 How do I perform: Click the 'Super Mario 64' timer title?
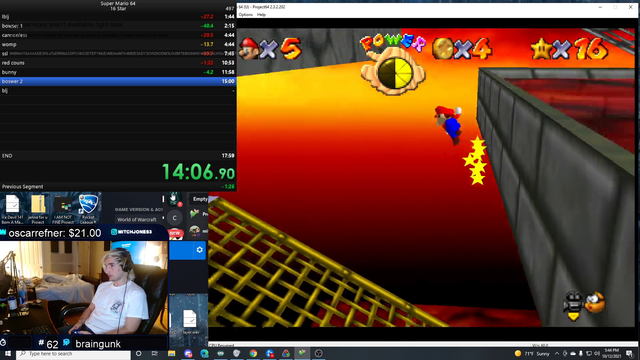coord(118,3)
